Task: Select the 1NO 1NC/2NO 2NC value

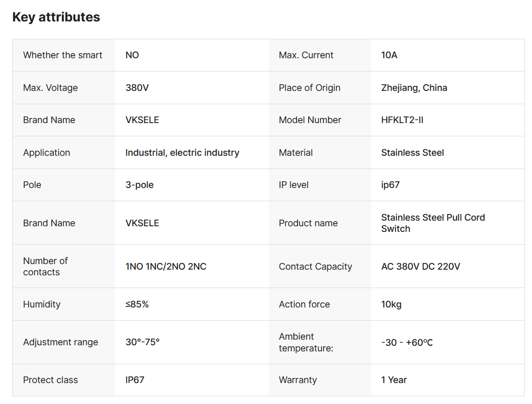Action: tap(166, 267)
